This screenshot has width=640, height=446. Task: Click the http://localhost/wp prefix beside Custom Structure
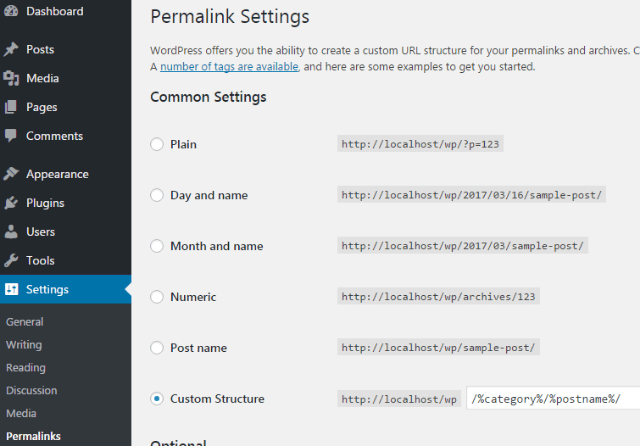(x=399, y=399)
